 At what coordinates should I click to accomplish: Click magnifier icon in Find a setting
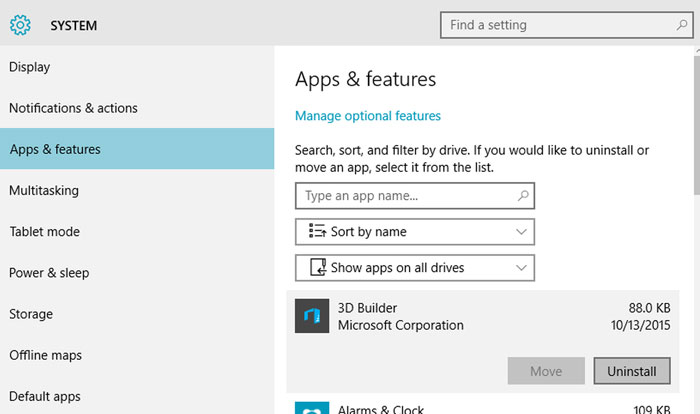click(682, 25)
